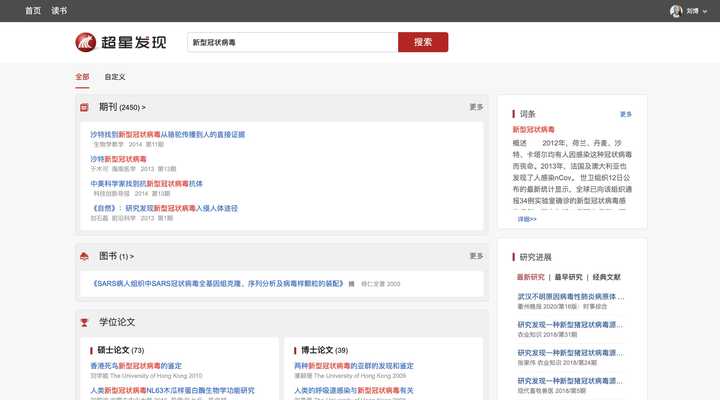Click the 期刊 section journal icon
The height and width of the screenshot is (400, 720).
coord(85,107)
